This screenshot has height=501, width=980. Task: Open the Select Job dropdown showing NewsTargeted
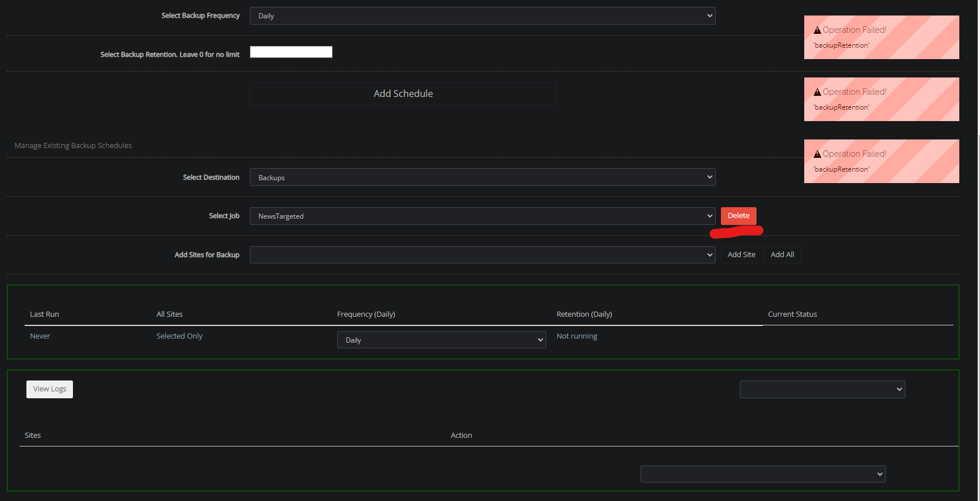click(483, 216)
